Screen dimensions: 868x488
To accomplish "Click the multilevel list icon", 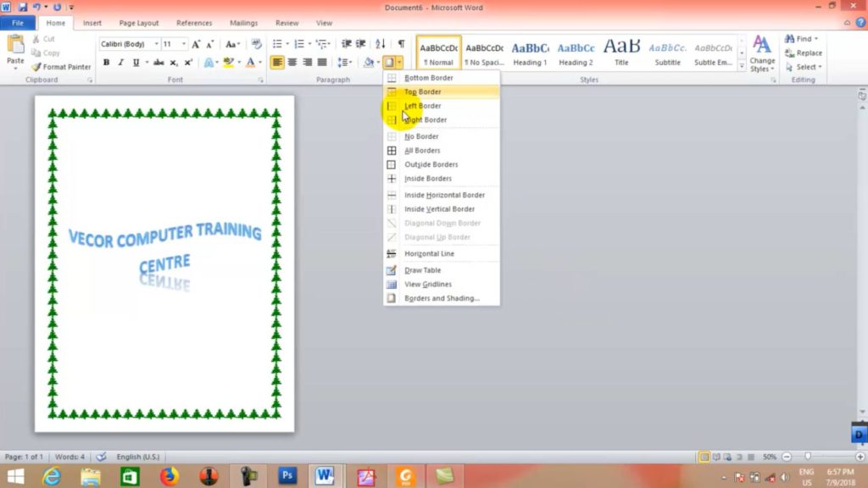I will 321,44.
